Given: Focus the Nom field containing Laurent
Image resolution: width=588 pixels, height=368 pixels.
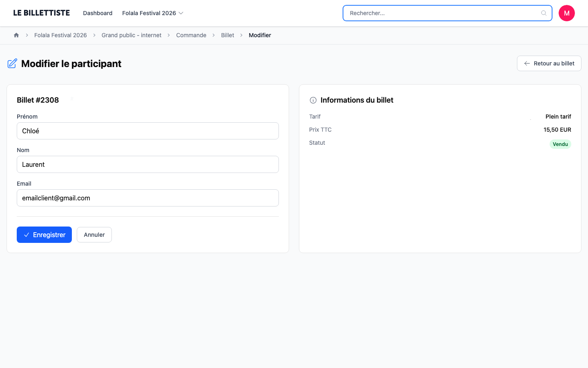Looking at the screenshot, I should tap(148, 164).
